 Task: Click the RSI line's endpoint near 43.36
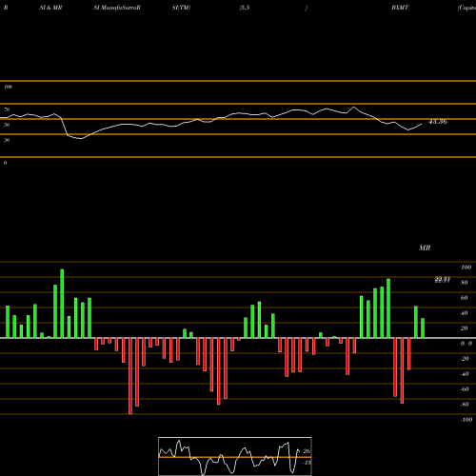(x=422, y=124)
